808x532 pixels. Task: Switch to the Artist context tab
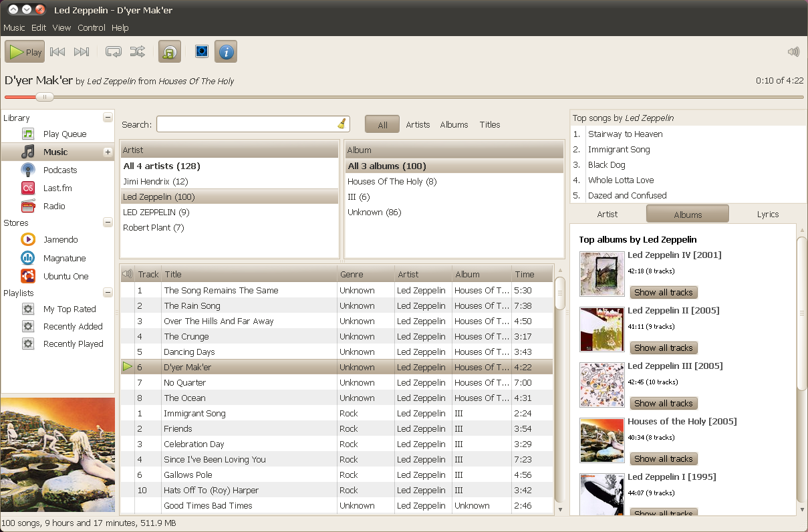click(608, 214)
